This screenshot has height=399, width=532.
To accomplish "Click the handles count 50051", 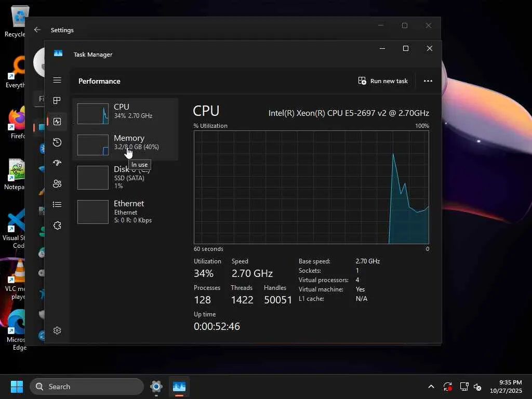I will [278, 300].
